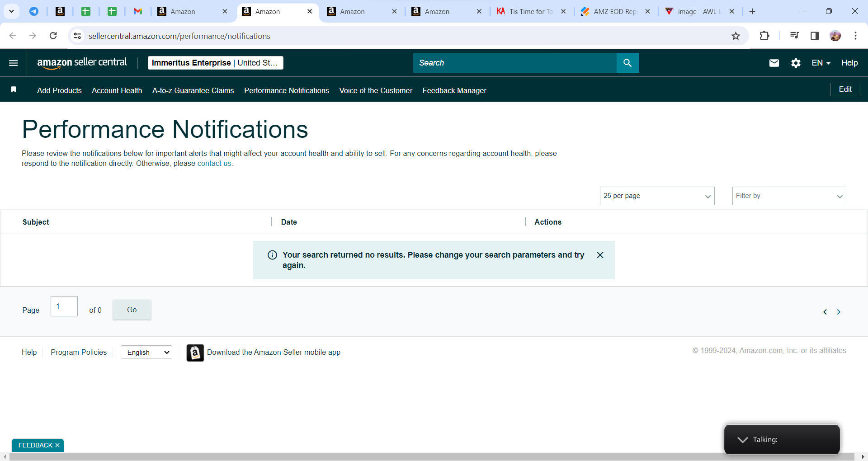Screen dimensions: 868x461
Task: Open the messages envelope icon
Action: pos(774,63)
